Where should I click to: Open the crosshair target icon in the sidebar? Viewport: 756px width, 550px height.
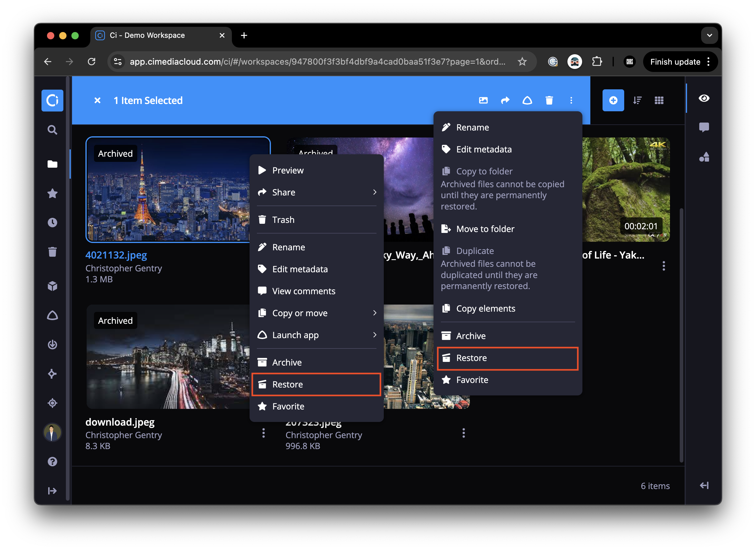tap(52, 403)
